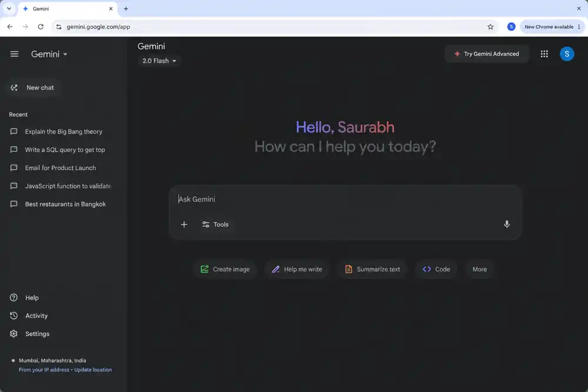
Task: View site information icon in address bar
Action: [58, 26]
